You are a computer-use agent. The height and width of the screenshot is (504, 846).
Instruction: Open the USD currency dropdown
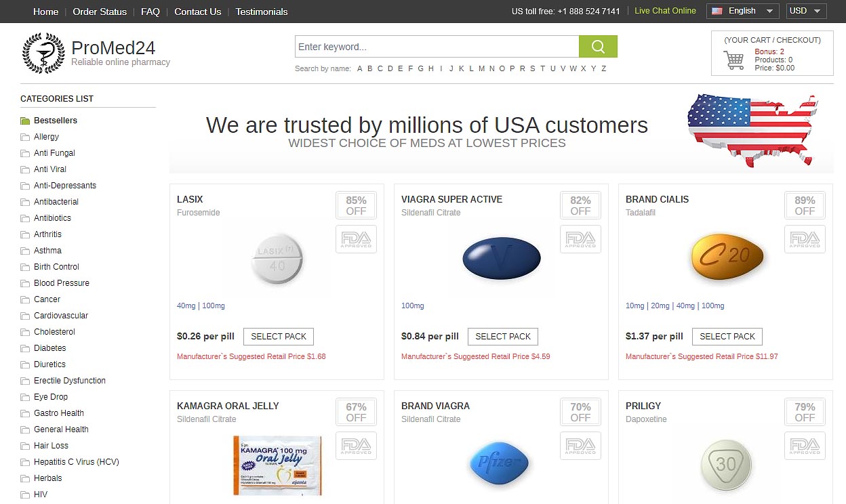coord(806,11)
